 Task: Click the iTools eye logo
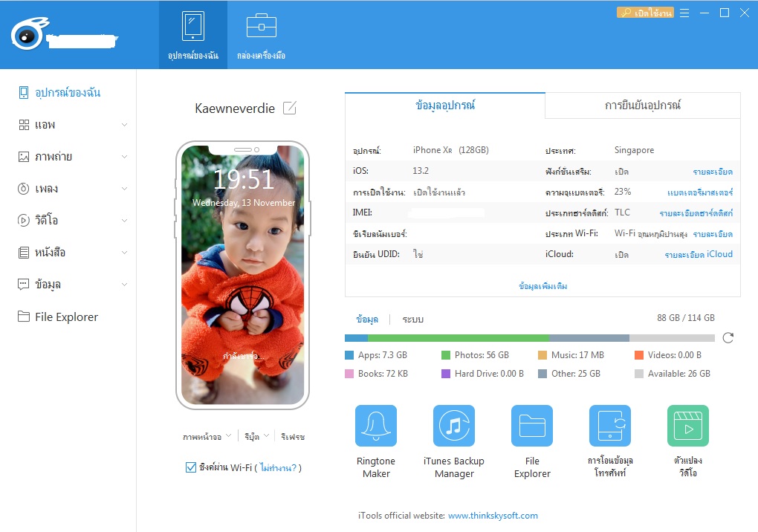29,34
